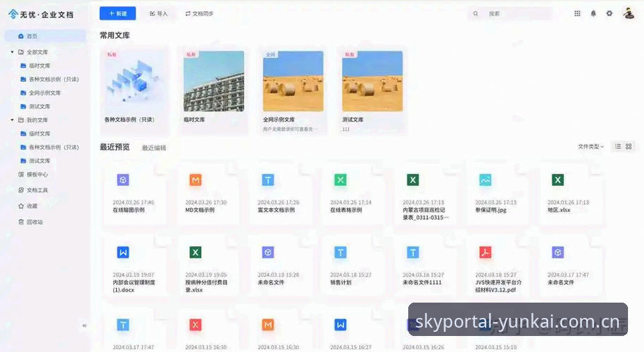Open the 富文本文档示例 rich text file

pyautogui.click(x=280, y=195)
